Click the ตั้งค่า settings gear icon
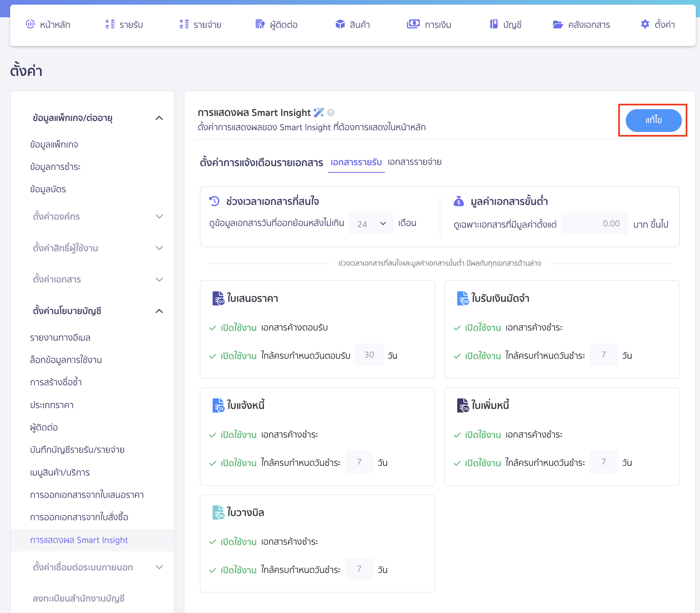The height and width of the screenshot is (613, 700). (x=645, y=24)
